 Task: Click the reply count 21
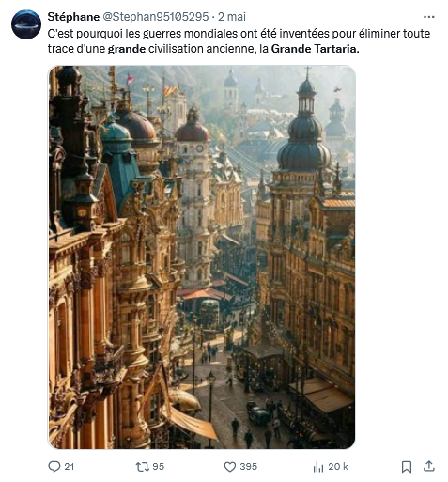(70, 467)
